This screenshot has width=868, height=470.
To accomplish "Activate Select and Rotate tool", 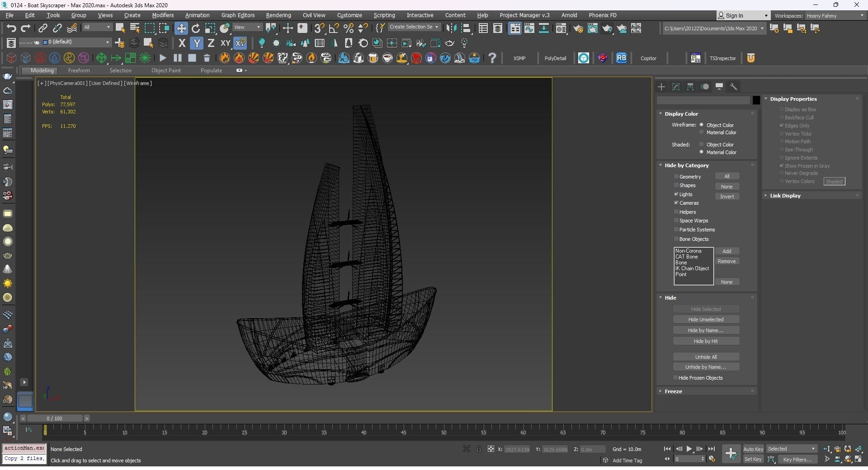I will point(196,28).
